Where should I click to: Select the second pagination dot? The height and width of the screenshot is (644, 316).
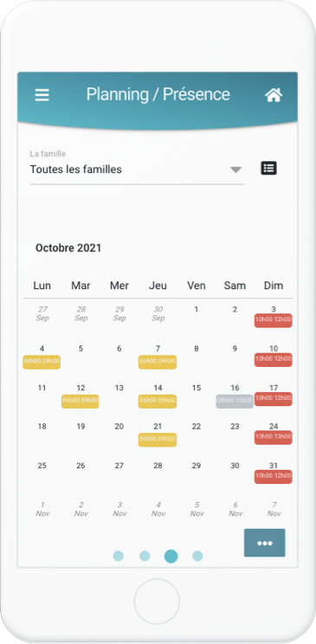pos(145,556)
